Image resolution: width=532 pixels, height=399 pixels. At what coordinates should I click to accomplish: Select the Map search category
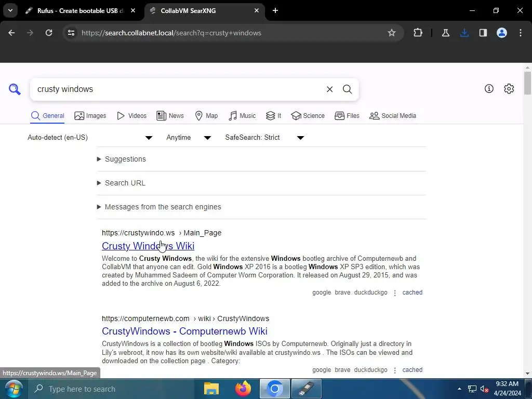[x=206, y=116]
